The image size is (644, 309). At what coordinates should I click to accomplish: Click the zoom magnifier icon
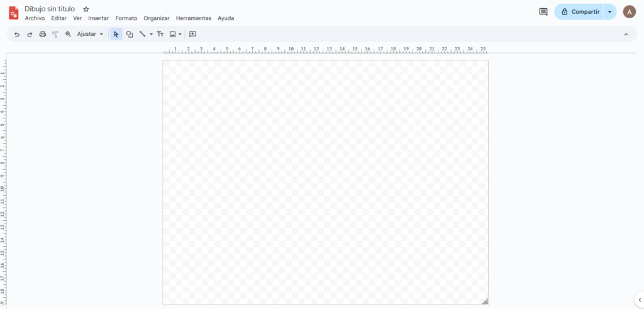coord(69,34)
